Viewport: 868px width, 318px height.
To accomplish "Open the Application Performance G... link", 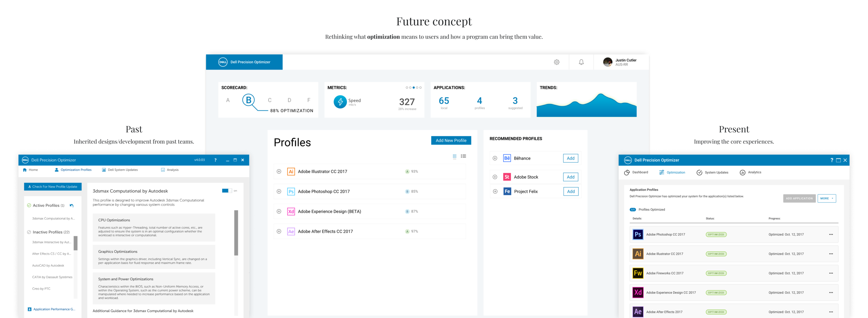I will 51,309.
